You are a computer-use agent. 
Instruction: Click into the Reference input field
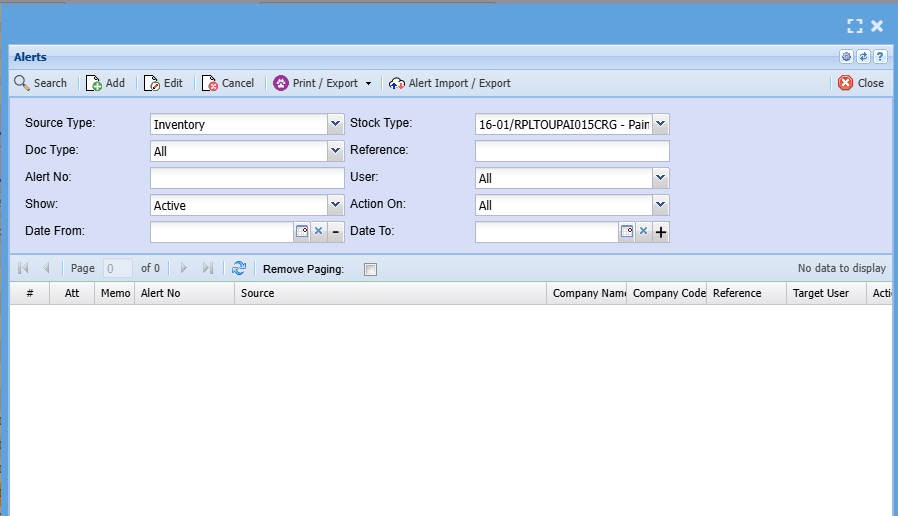(571, 151)
